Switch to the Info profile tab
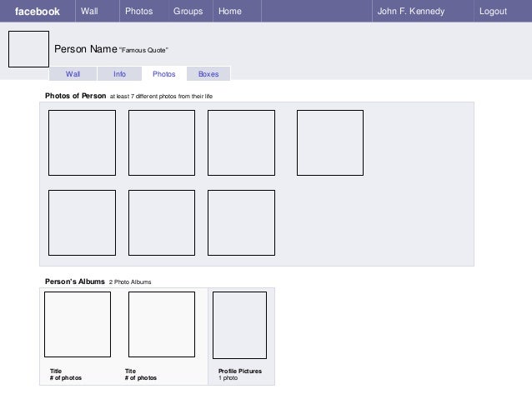Image resolution: width=532 pixels, height=399 pixels. [x=119, y=74]
